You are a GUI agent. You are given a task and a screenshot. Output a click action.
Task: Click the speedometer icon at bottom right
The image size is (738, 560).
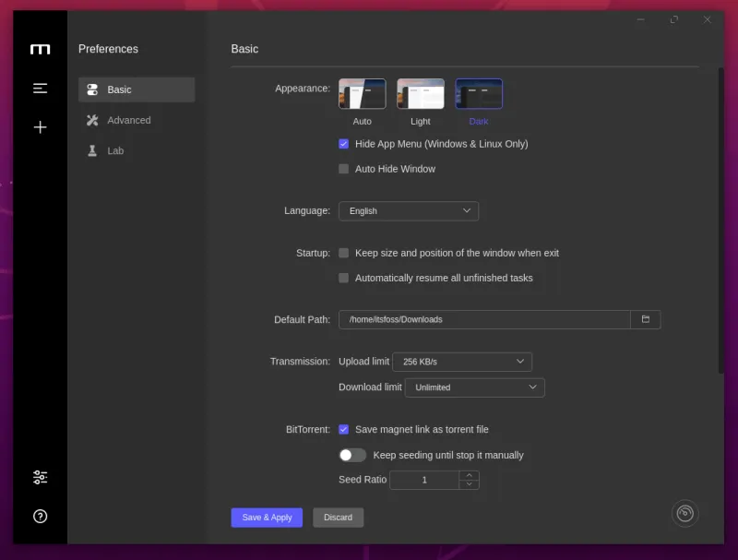pos(684,513)
